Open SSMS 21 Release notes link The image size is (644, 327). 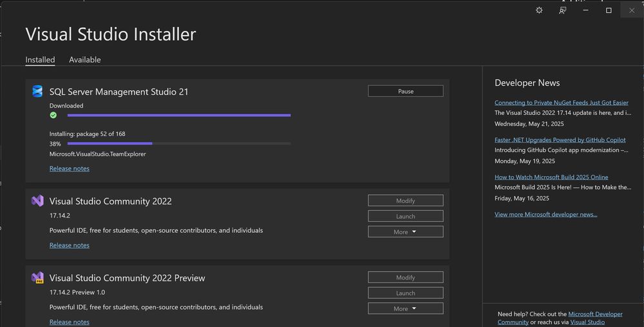coord(70,168)
